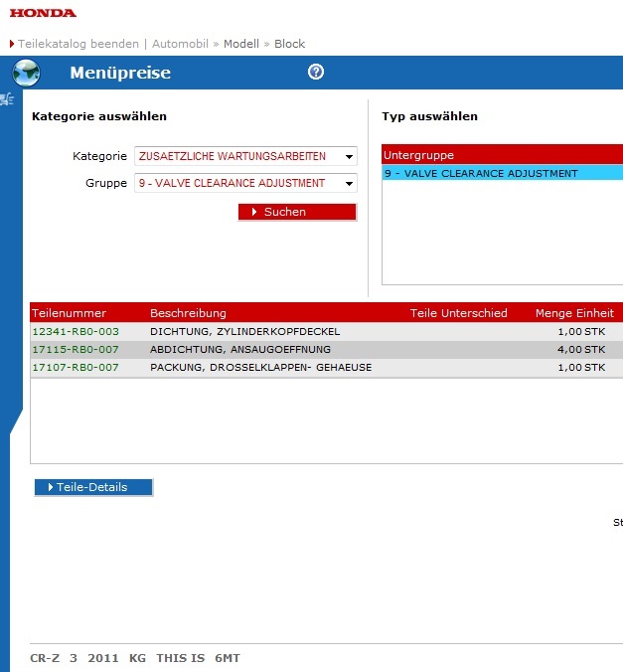The height and width of the screenshot is (672, 623).
Task: Exit catalog via Teilekatalog beenden link
Action: pyautogui.click(x=78, y=44)
